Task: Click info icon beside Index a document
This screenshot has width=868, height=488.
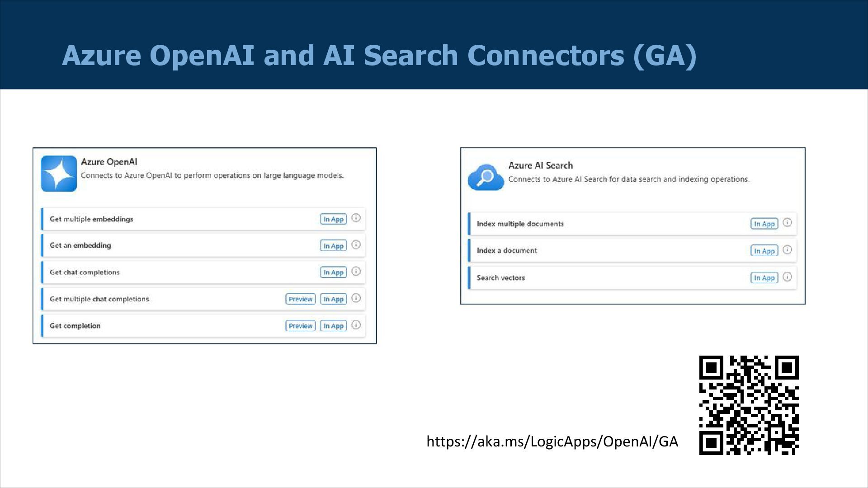Action: click(787, 250)
